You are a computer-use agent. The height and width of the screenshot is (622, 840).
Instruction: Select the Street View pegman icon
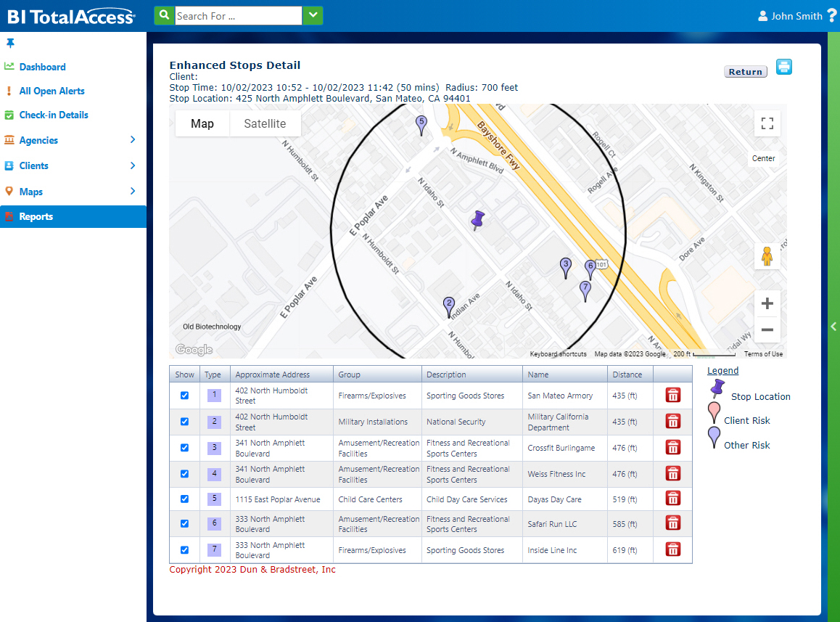[767, 256]
